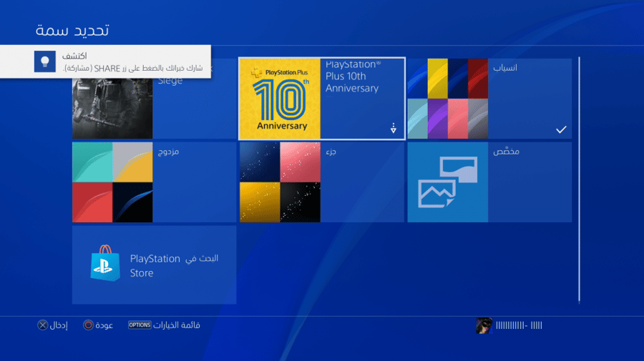The height and width of the screenshot is (361, 644).
Task: Click the user avatar in the bottom bar
Action: tap(484, 325)
